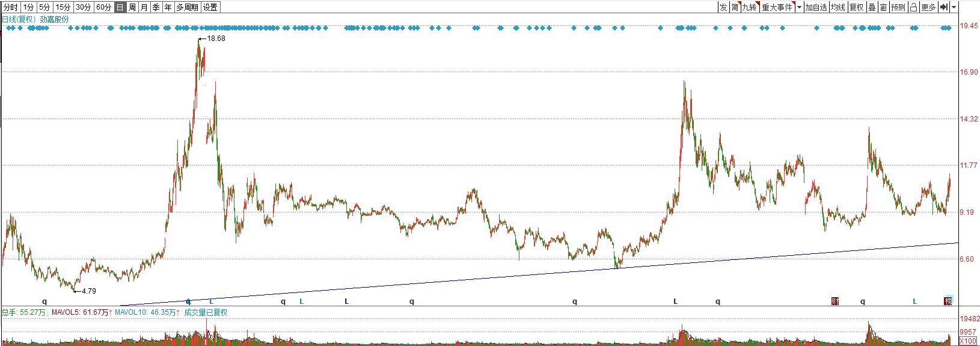Click the 9957 volume axis label
The image size is (980, 346).
pos(968,332)
